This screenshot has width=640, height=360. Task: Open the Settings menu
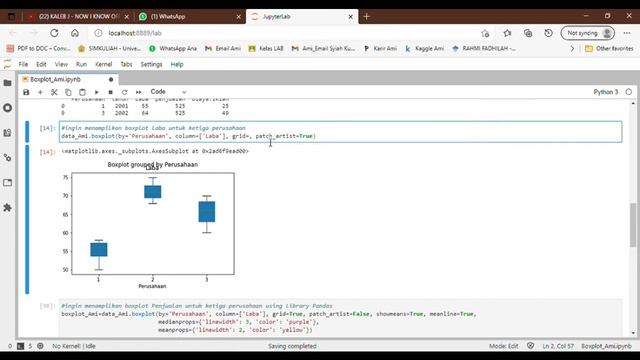151,64
